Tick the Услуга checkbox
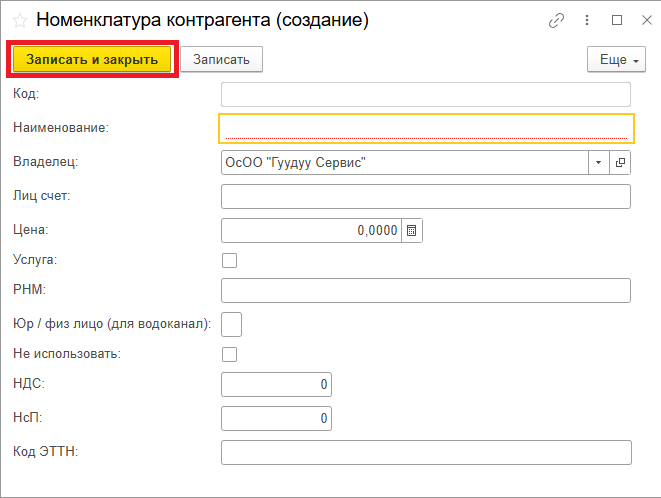The width and height of the screenshot is (661, 498). coord(229,260)
